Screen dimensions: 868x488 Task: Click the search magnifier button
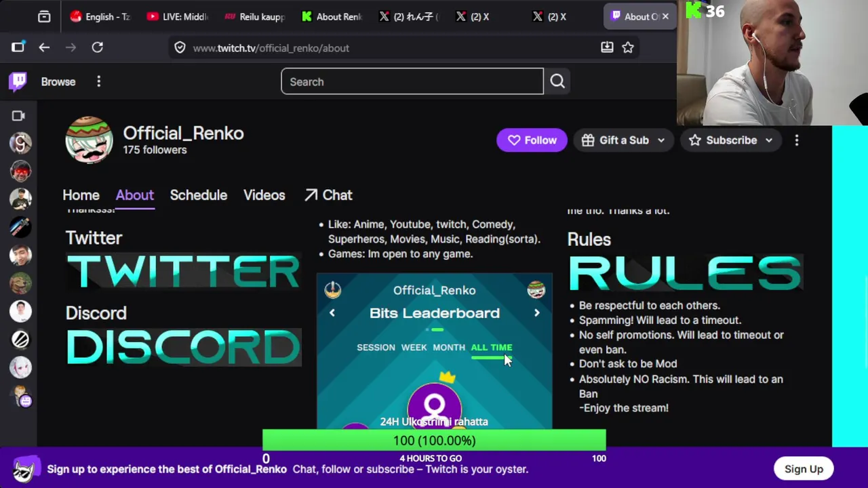click(x=557, y=81)
